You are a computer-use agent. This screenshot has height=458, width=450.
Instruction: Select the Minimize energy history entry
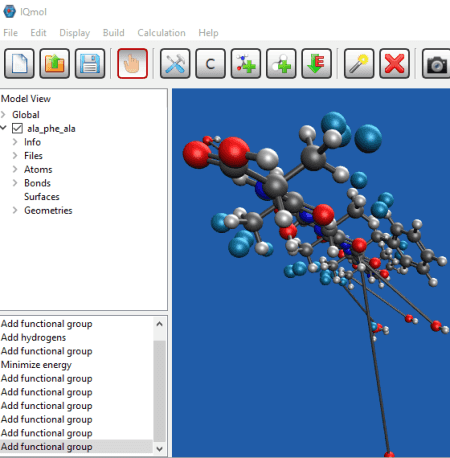[36, 365]
